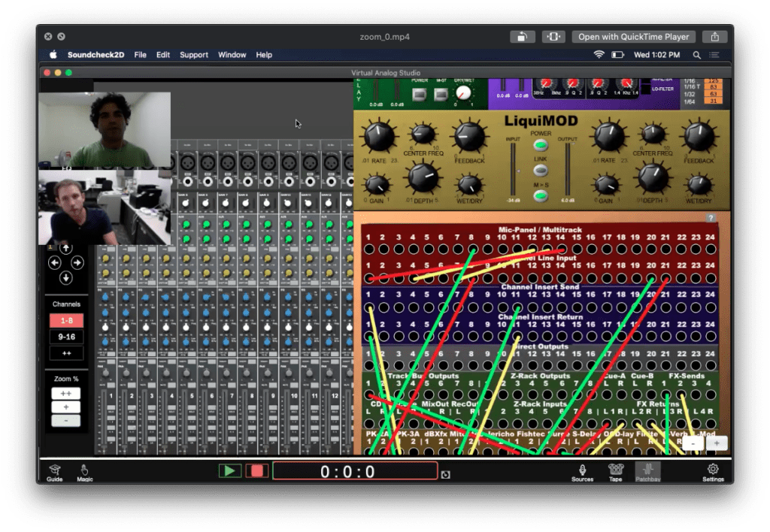
Task: Click the right LiquiMOD GAIN knob
Action: [606, 186]
